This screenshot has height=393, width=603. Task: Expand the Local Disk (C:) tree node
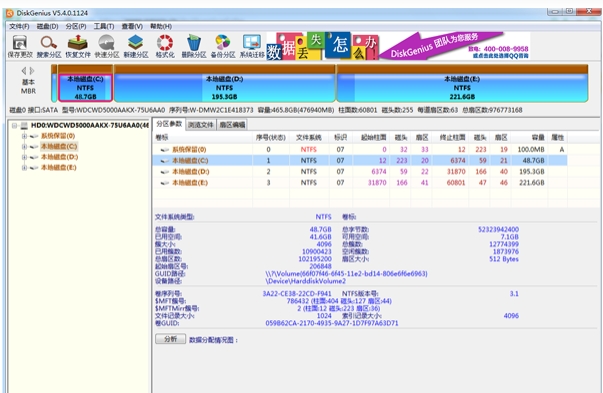coord(24,147)
